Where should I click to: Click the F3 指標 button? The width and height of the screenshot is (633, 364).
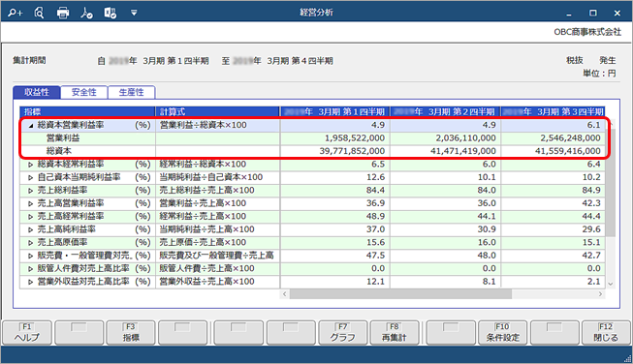[131, 333]
